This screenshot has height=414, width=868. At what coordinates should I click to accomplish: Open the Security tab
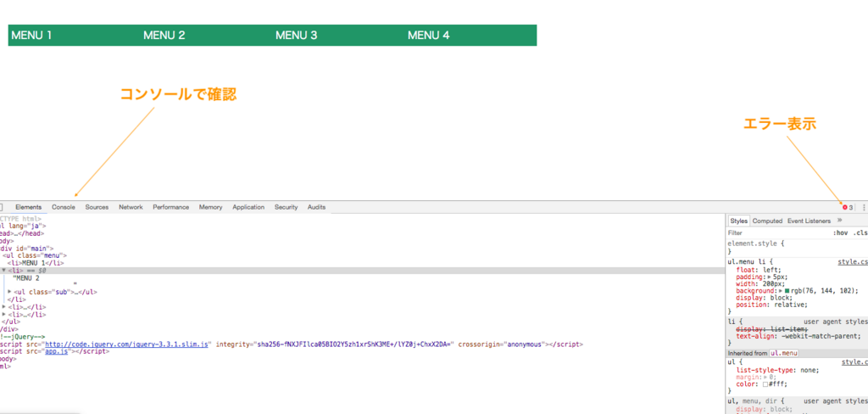click(287, 207)
